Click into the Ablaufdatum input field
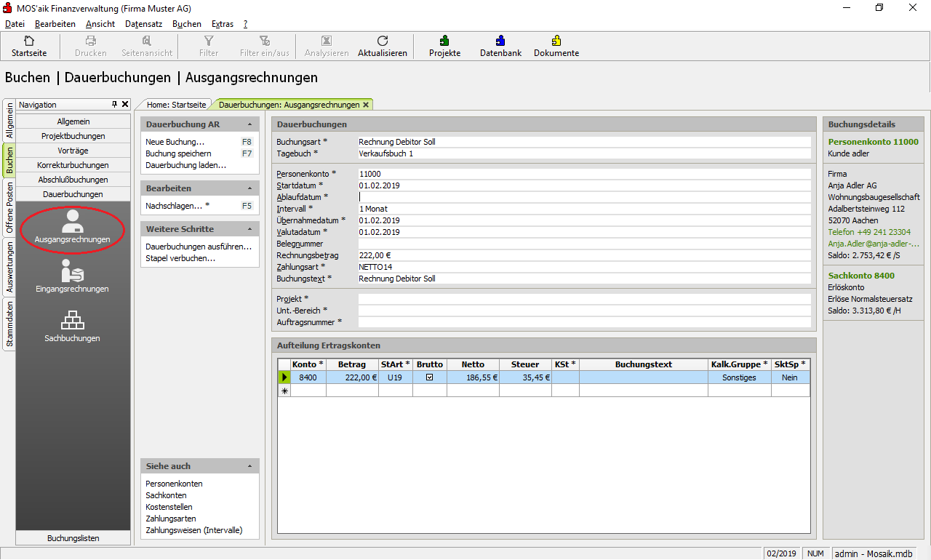This screenshot has width=931, height=560. (x=583, y=197)
